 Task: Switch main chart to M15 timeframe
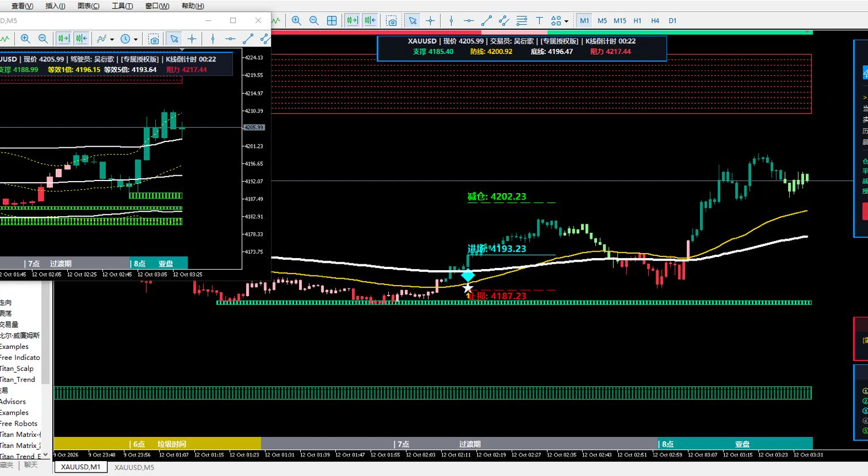[x=620, y=21]
